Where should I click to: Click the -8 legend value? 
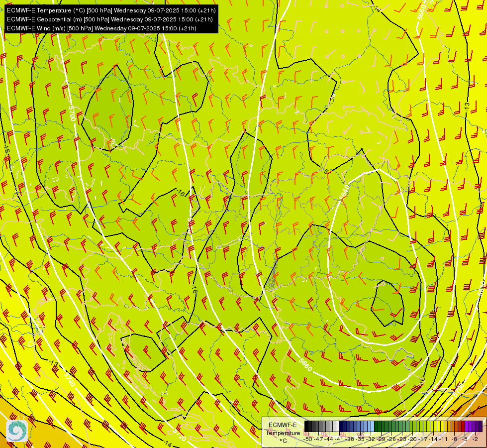pyautogui.click(x=454, y=439)
